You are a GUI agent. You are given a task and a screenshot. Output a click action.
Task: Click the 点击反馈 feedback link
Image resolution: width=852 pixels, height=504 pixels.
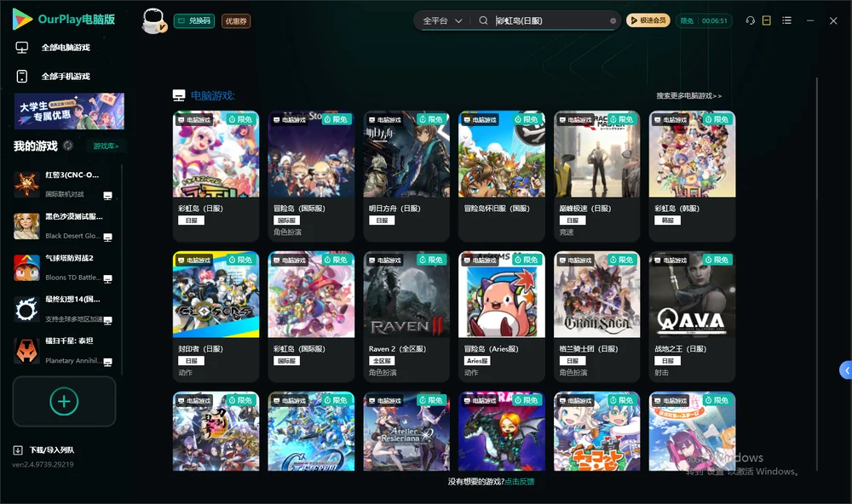coord(520,481)
